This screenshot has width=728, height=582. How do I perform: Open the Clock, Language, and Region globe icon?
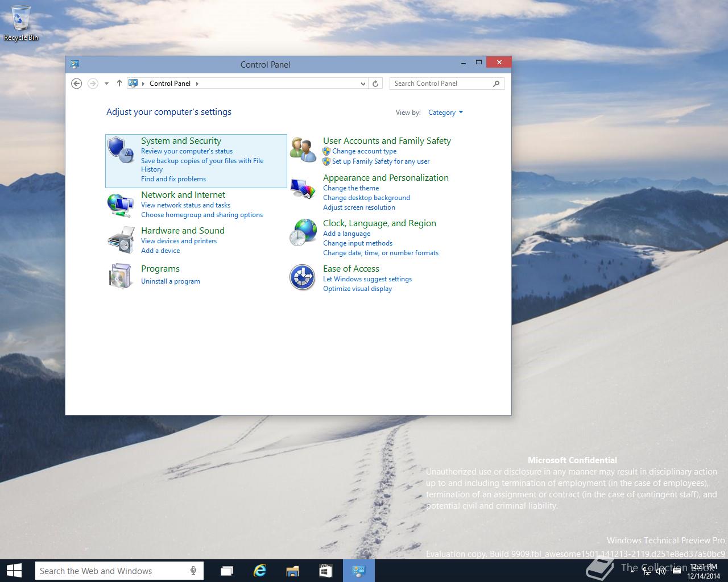(x=303, y=233)
